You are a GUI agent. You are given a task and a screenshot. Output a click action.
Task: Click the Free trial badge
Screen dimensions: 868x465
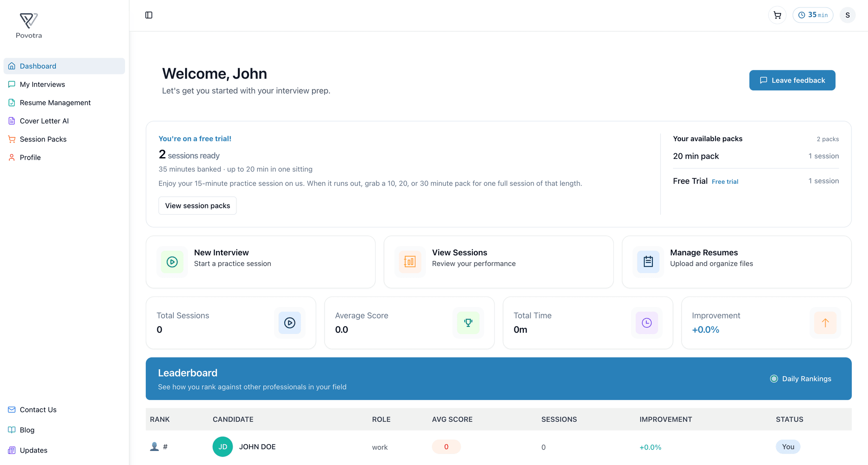click(725, 181)
